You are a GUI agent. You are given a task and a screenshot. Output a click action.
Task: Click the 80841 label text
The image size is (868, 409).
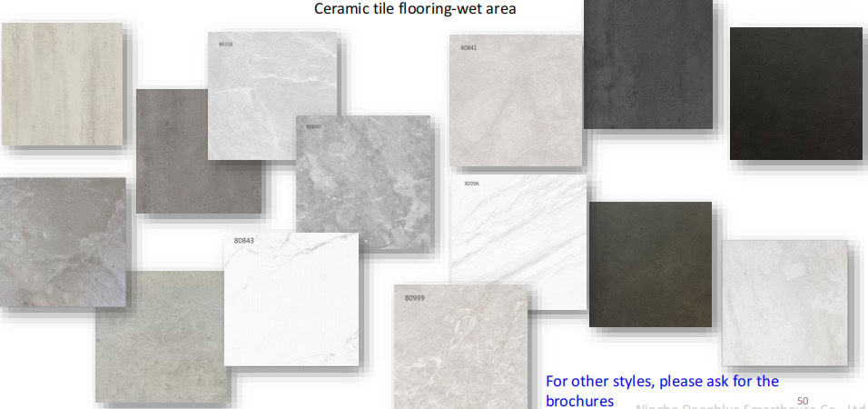point(468,47)
